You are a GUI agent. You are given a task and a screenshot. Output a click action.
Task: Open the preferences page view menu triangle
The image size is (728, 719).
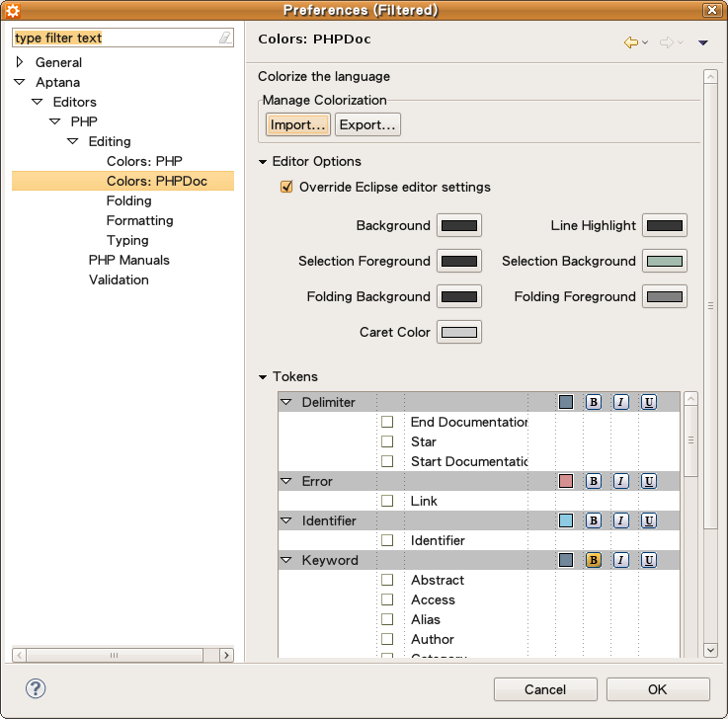coord(703,42)
